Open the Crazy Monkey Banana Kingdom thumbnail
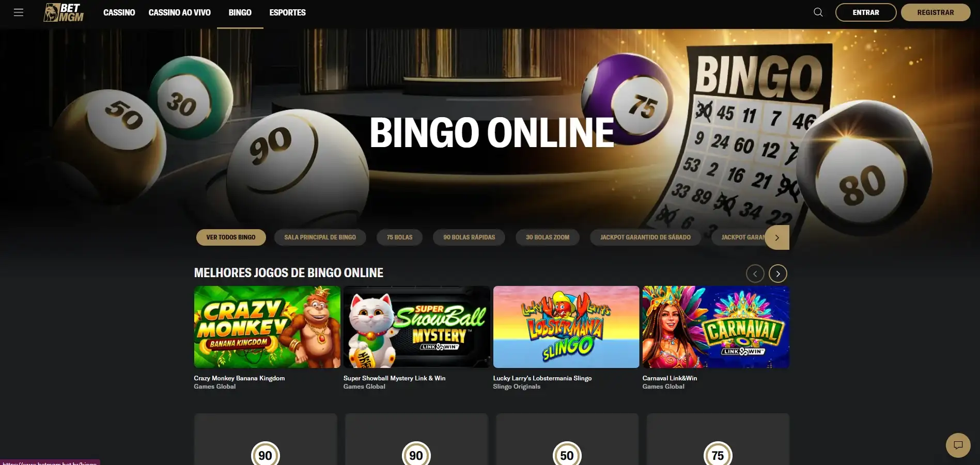 click(x=267, y=327)
